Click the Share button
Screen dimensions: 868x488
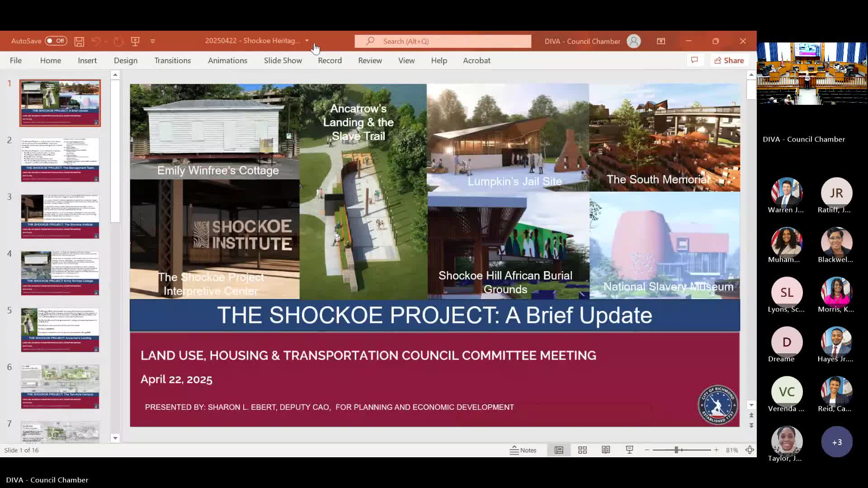pos(729,60)
